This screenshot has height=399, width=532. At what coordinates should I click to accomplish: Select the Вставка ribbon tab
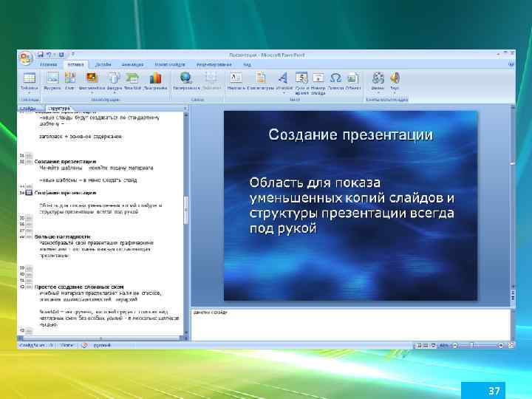coord(75,64)
